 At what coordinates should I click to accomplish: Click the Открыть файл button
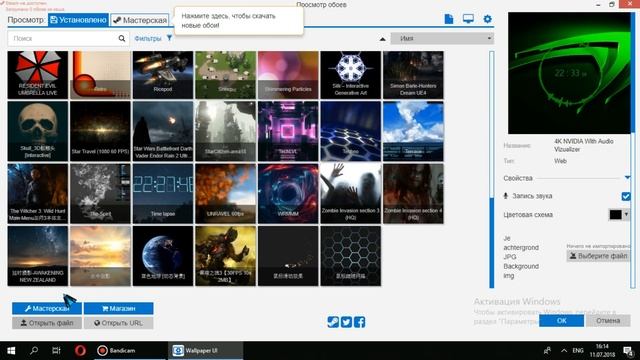[47, 323]
